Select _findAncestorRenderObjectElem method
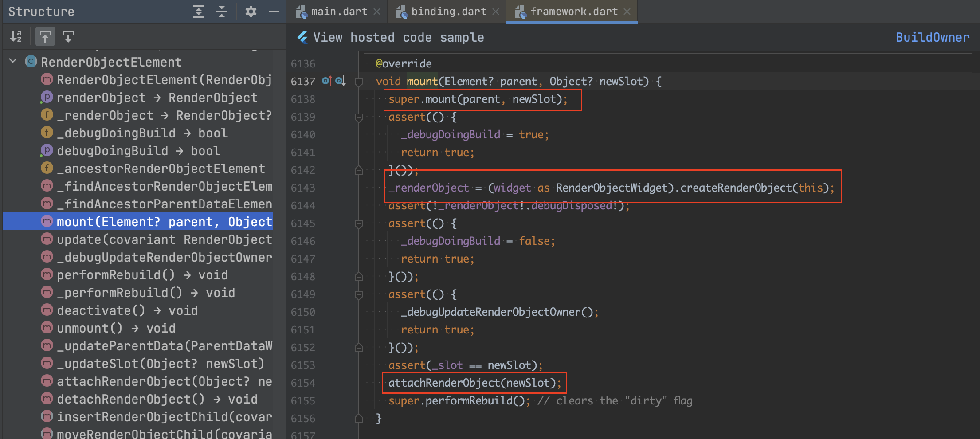 (x=157, y=186)
